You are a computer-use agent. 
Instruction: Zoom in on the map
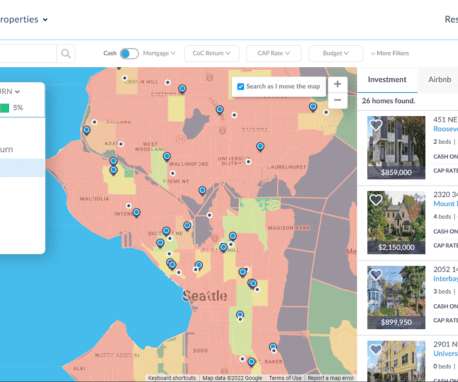tap(337, 84)
